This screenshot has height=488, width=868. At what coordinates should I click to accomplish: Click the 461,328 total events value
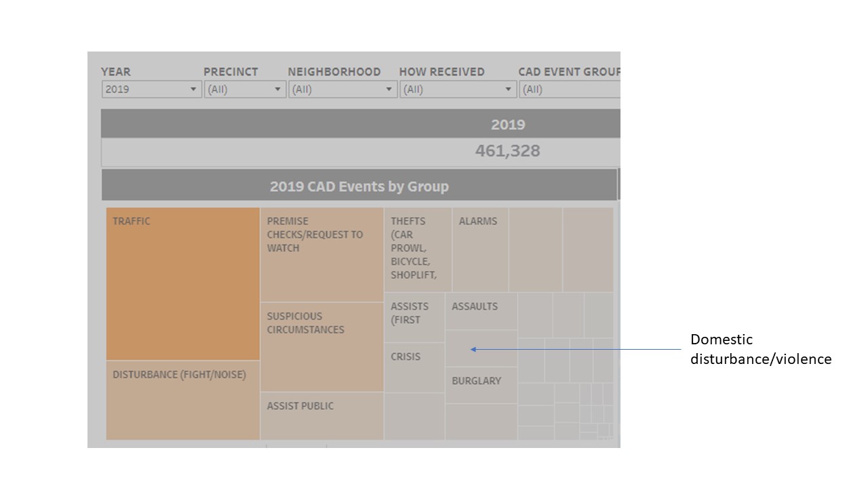click(507, 151)
